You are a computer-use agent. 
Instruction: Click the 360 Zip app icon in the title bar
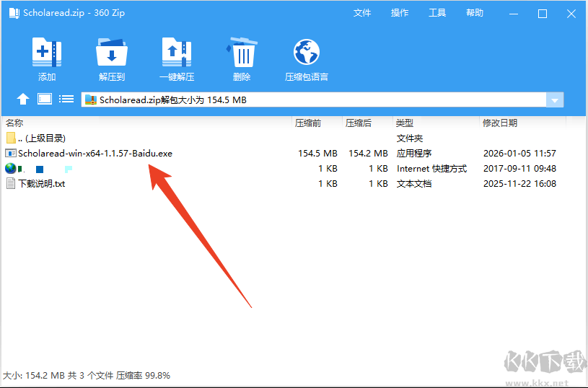pos(14,13)
